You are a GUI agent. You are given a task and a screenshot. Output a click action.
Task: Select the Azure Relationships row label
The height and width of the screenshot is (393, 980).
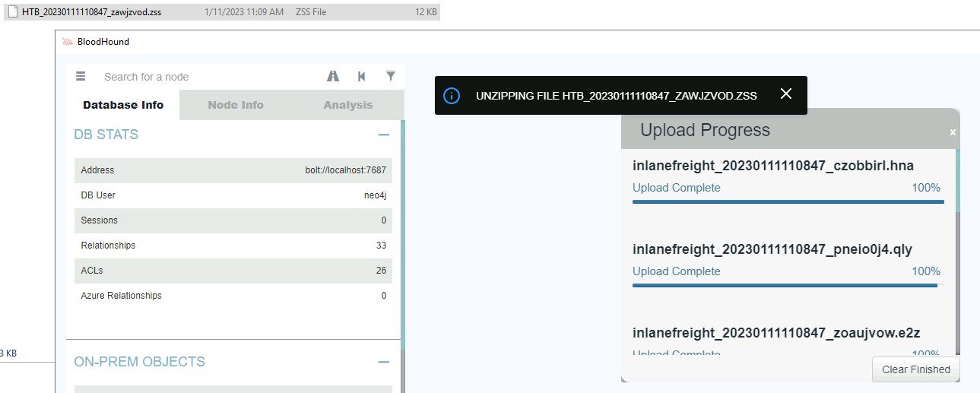122,296
